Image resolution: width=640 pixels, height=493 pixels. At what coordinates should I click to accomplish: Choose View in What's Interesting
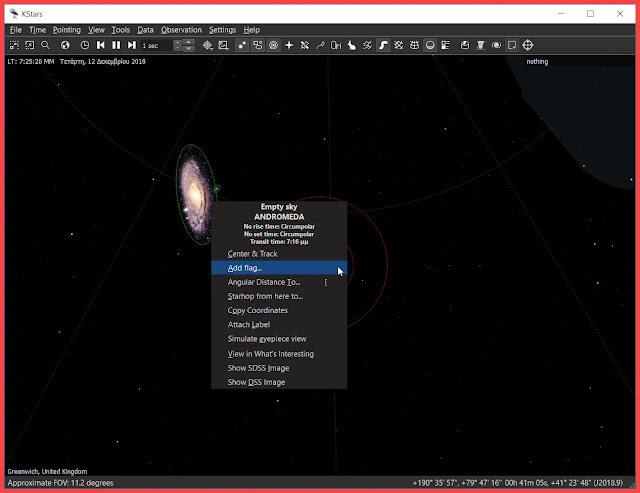click(279, 354)
